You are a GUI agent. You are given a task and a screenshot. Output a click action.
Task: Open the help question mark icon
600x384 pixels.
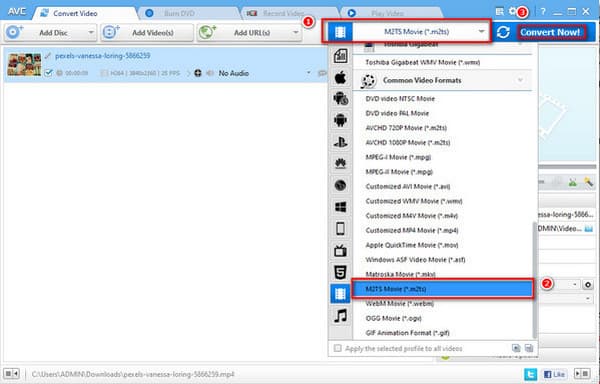[543, 11]
